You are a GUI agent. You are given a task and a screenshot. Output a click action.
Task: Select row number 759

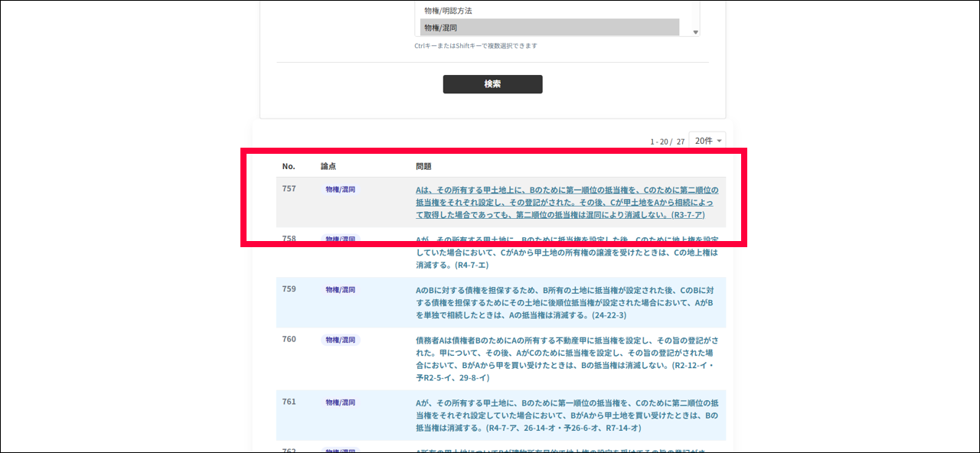point(289,289)
